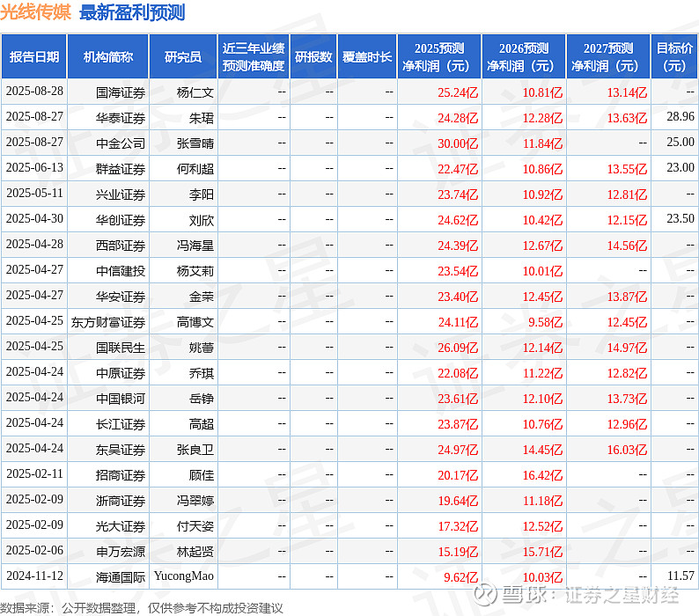Select the 机构简称 column header

pos(108,56)
